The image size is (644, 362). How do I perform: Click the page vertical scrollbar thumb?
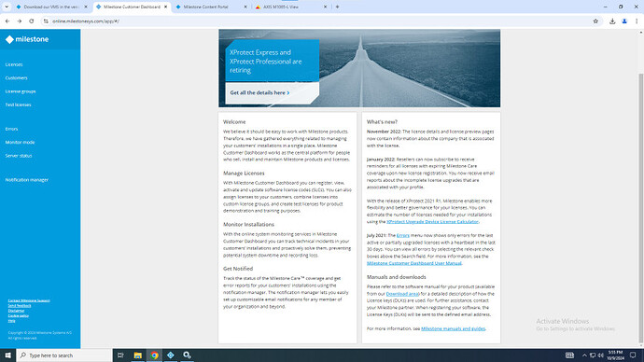tap(641, 207)
